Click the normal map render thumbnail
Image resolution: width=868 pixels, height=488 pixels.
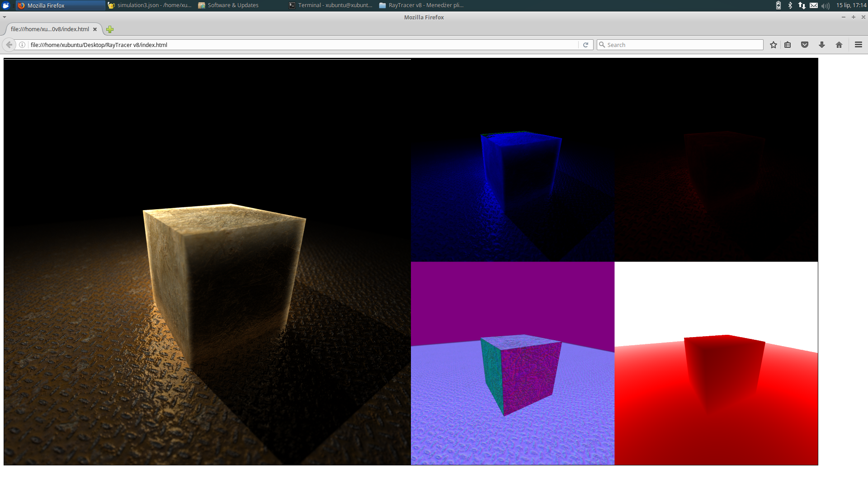(x=513, y=363)
